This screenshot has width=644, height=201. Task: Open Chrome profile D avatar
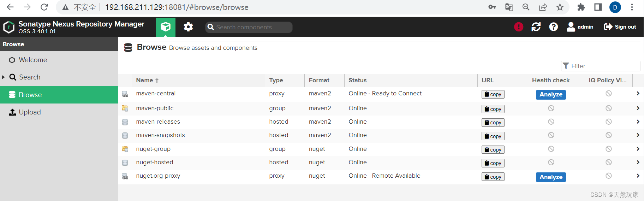click(x=615, y=7)
